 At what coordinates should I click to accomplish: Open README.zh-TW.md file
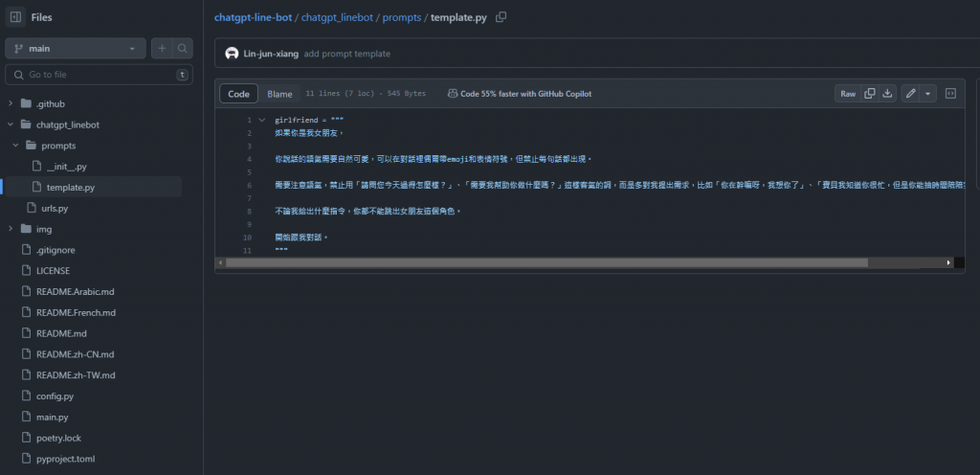pos(76,375)
